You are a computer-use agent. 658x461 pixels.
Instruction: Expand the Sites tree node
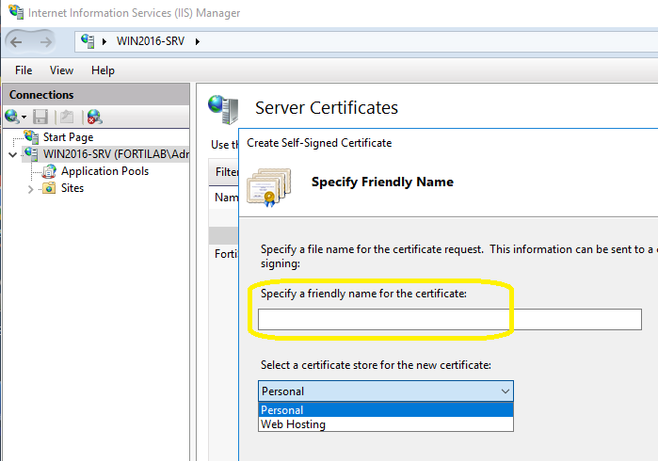30,188
